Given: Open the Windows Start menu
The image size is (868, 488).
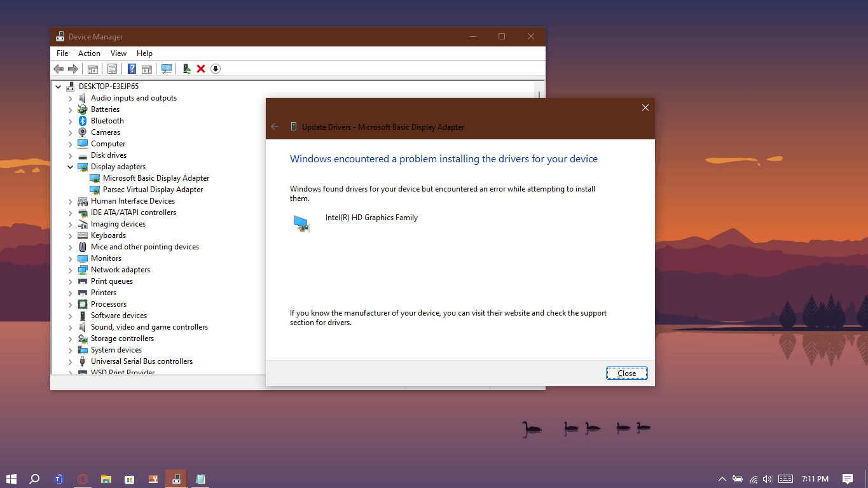Looking at the screenshot, I should click(x=11, y=478).
